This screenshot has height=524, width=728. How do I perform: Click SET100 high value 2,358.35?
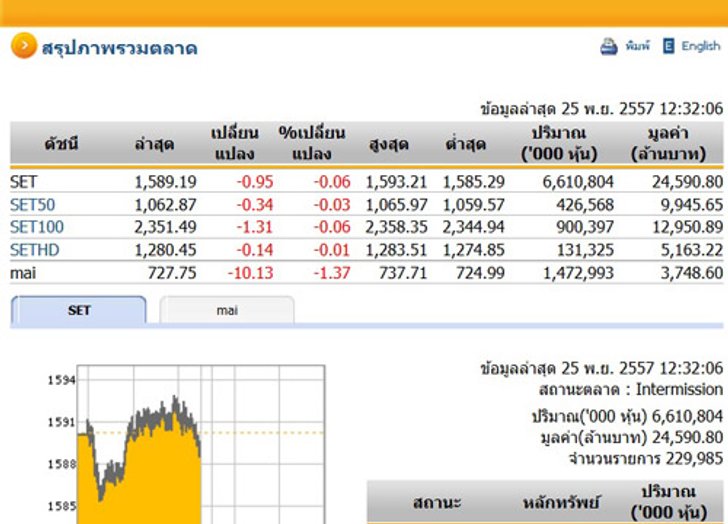pos(396,227)
